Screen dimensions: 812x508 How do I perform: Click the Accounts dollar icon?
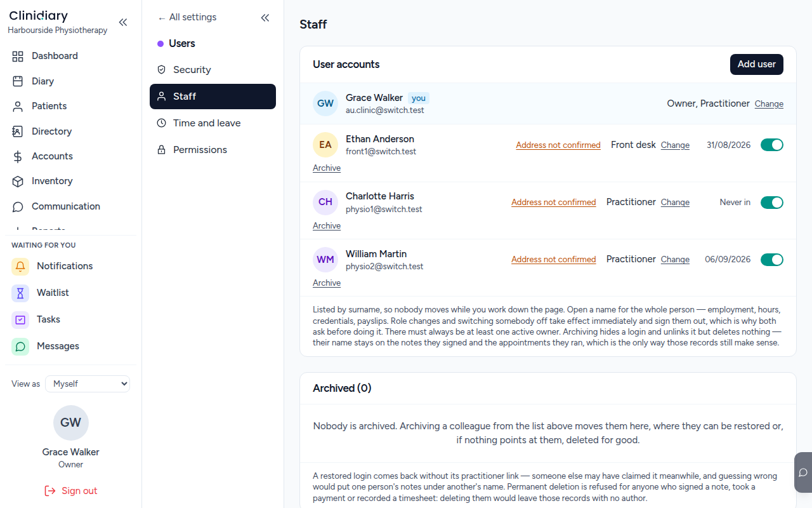18,156
